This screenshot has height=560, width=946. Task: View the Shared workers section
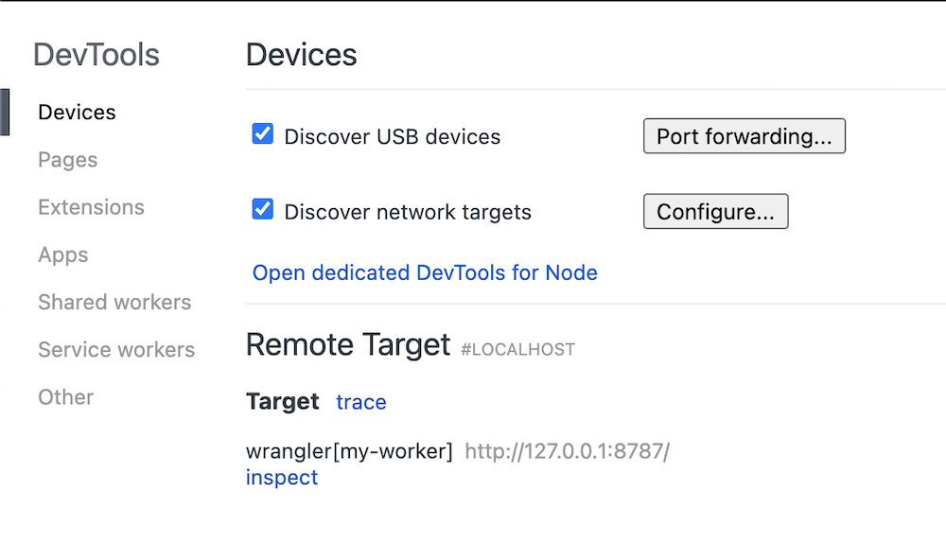coord(114,303)
